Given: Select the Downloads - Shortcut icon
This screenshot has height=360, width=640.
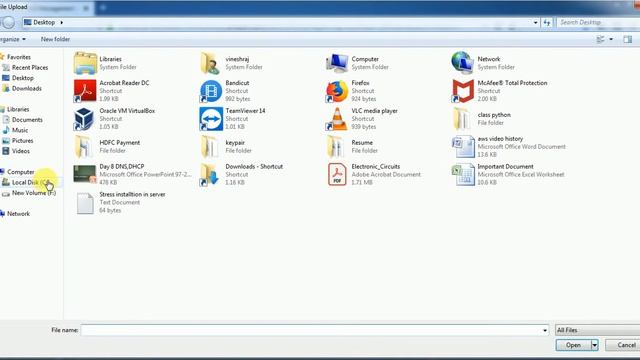Looking at the screenshot, I should pyautogui.click(x=210, y=175).
